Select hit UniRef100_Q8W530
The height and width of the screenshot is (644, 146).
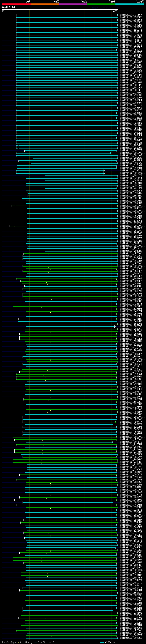pyautogui.click(x=131, y=158)
